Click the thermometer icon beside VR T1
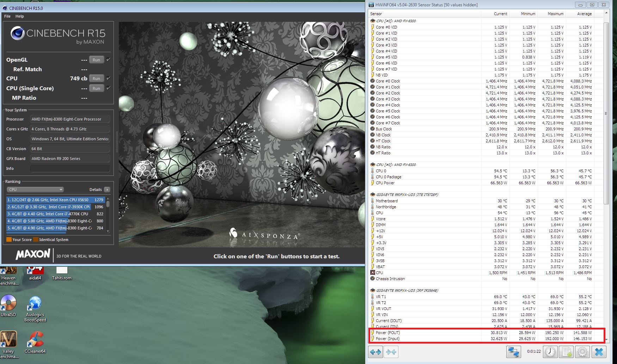 (x=372, y=297)
